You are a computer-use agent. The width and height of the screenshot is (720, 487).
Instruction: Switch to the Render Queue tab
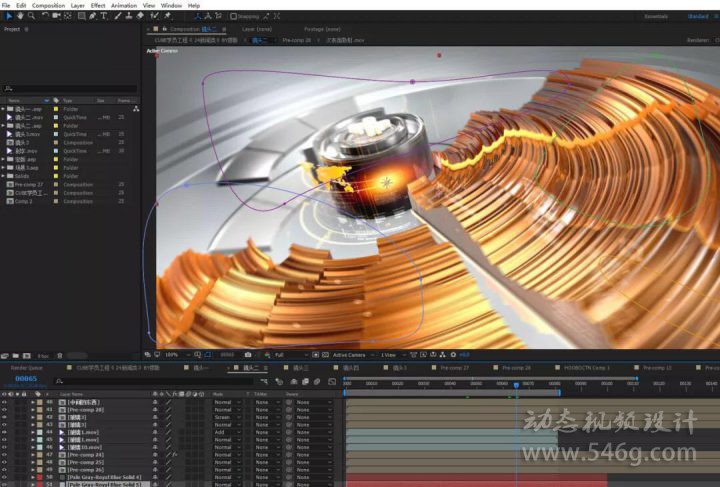pos(26,368)
